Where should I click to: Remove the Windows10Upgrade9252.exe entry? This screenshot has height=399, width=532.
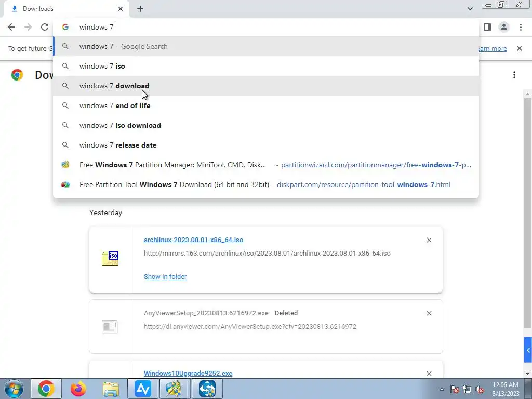click(429, 374)
